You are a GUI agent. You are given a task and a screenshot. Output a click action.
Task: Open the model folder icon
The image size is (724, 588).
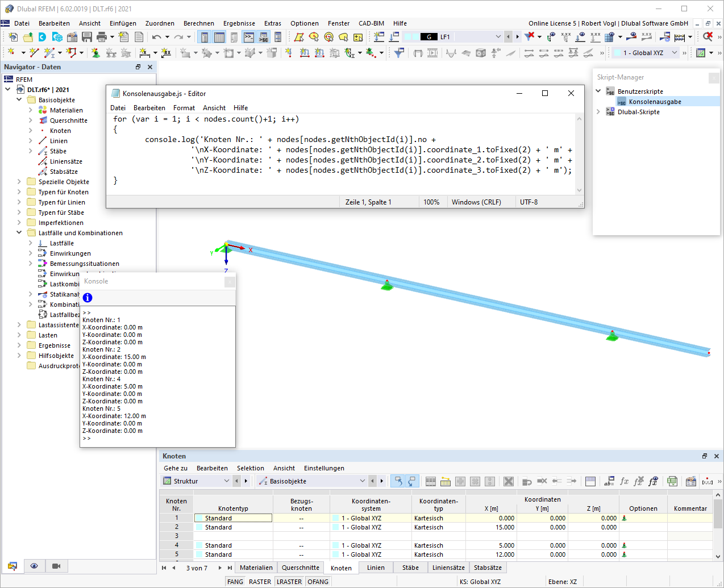28,37
